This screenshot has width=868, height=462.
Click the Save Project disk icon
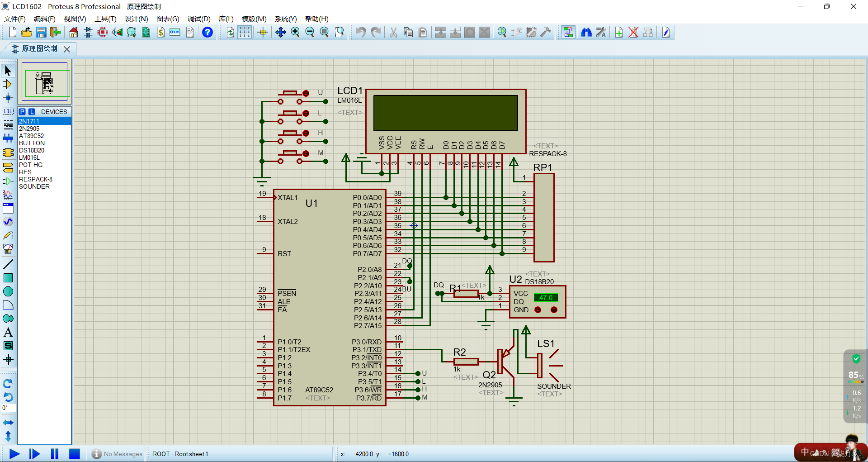41,32
